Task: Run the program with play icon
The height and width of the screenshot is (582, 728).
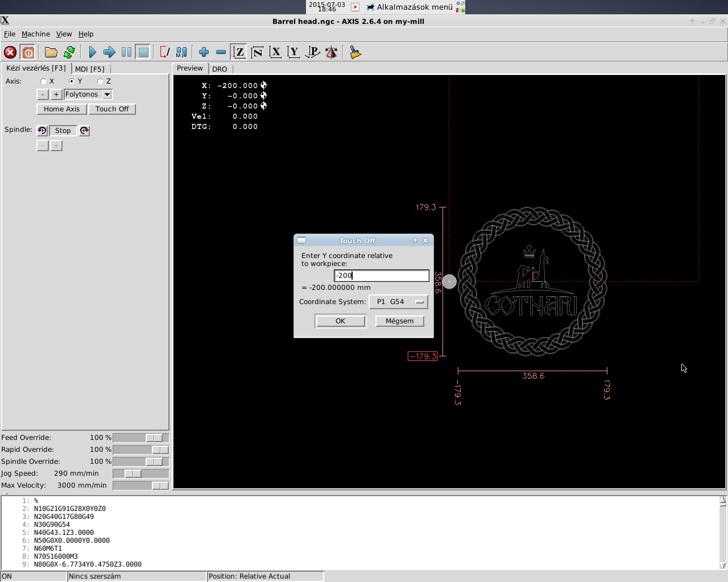Action: tap(92, 52)
